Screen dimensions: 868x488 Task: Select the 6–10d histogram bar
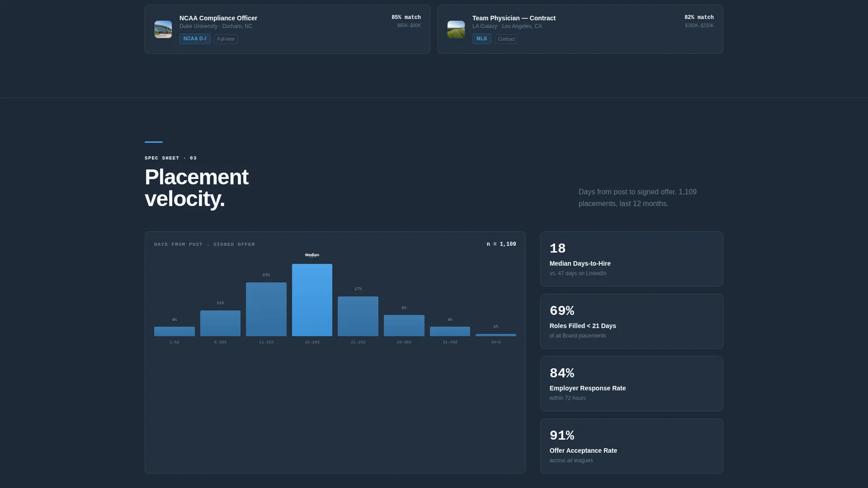[220, 323]
